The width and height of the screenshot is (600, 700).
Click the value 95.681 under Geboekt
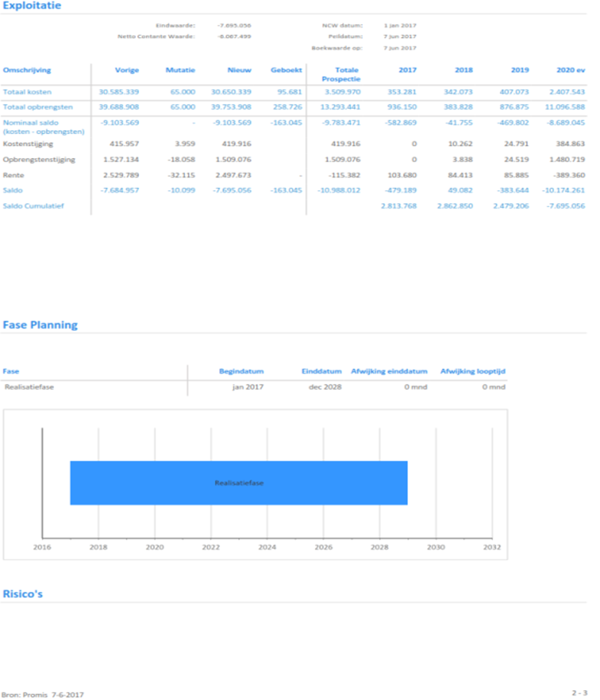pos(289,92)
